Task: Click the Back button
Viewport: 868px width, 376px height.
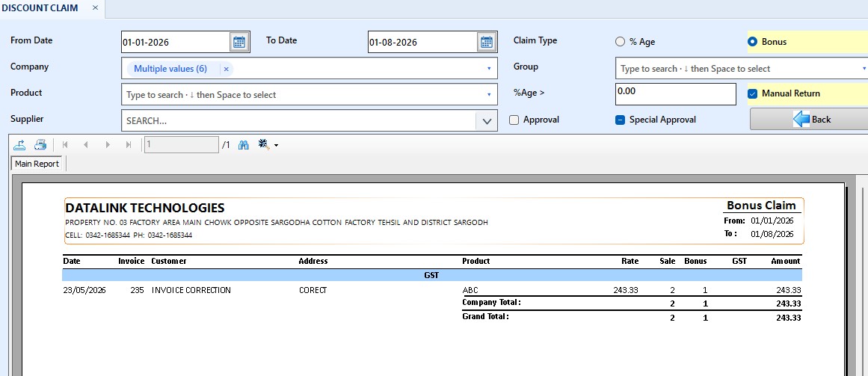Action: pos(809,119)
